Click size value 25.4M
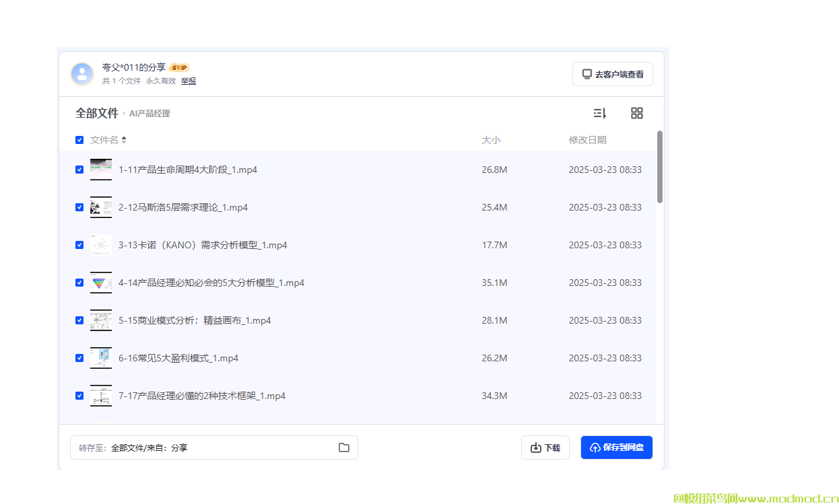This screenshot has width=839, height=504. [494, 207]
